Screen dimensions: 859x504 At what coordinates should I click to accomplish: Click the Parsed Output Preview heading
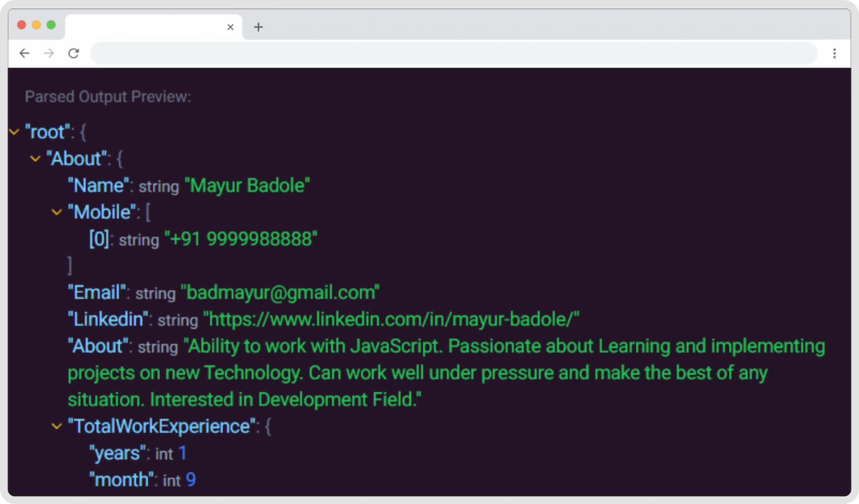[108, 96]
